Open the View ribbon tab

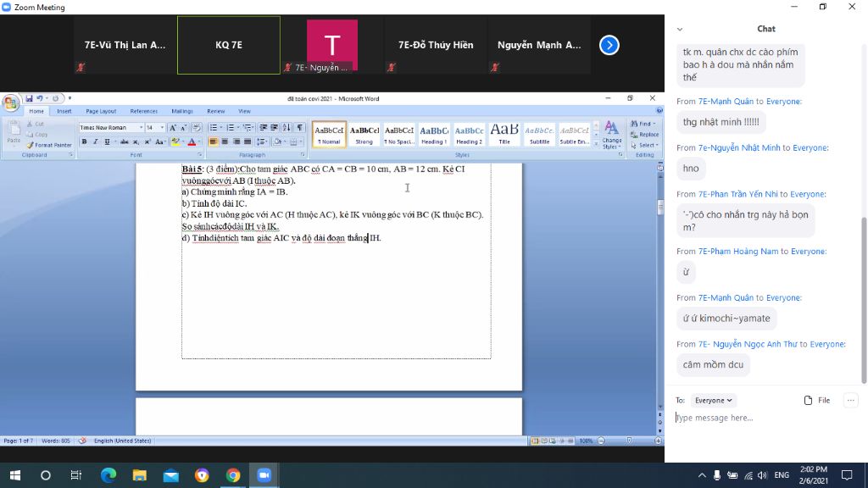(x=244, y=111)
